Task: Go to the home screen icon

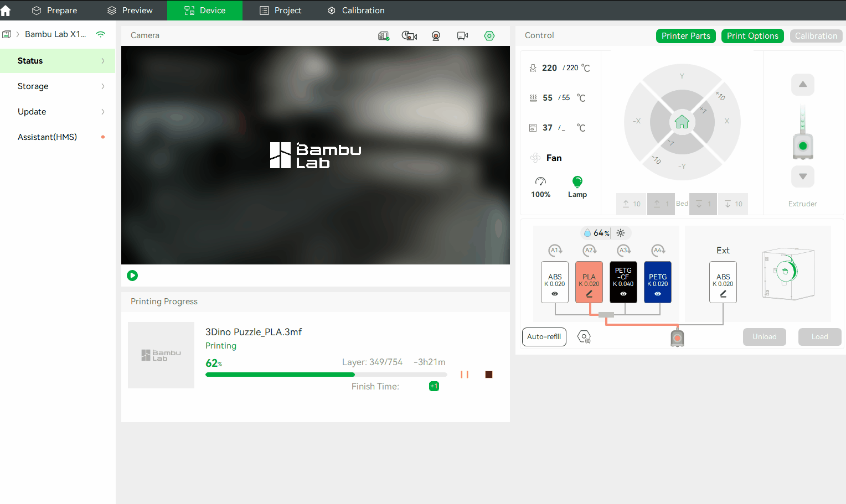Action: coord(6,11)
